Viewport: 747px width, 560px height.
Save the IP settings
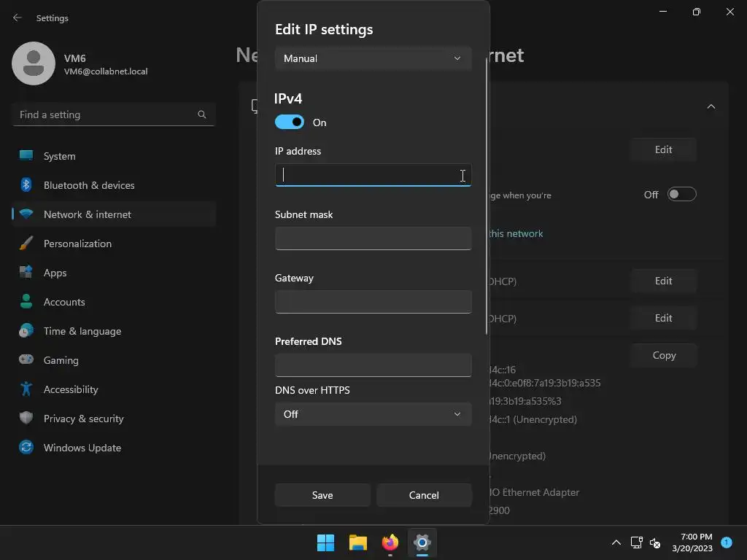point(322,495)
